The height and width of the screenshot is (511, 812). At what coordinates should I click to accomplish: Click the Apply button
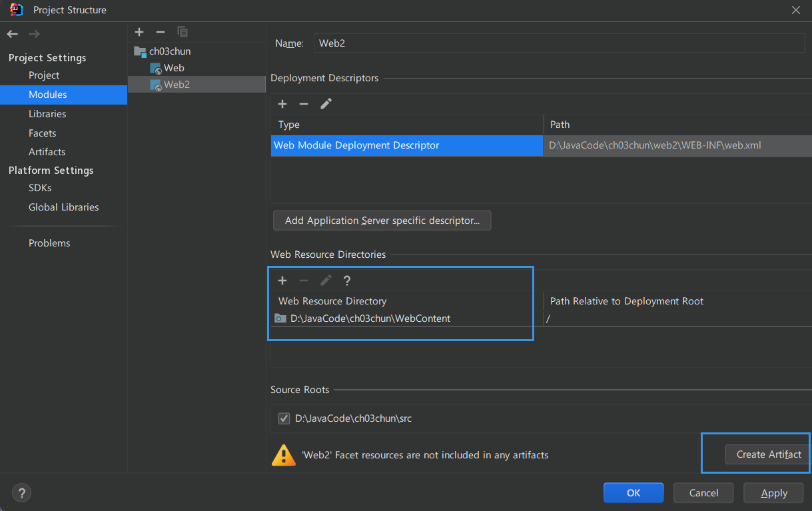pos(774,493)
